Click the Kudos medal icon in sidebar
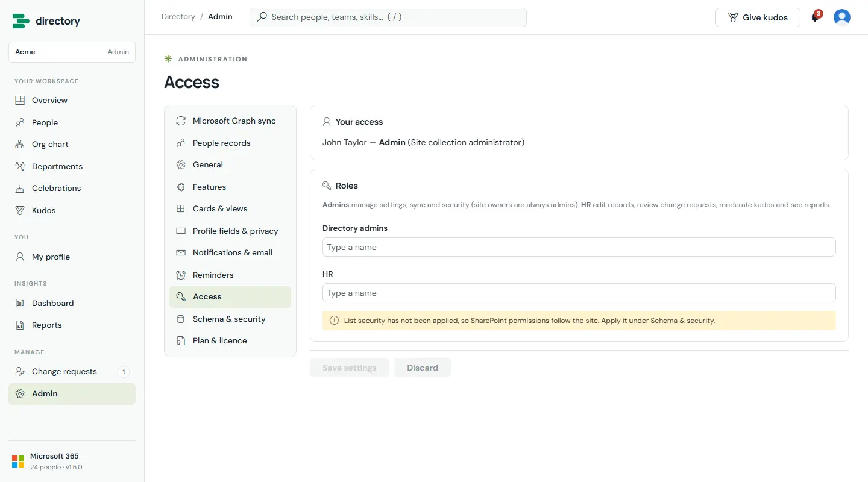Image resolution: width=868 pixels, height=482 pixels. 20,210
